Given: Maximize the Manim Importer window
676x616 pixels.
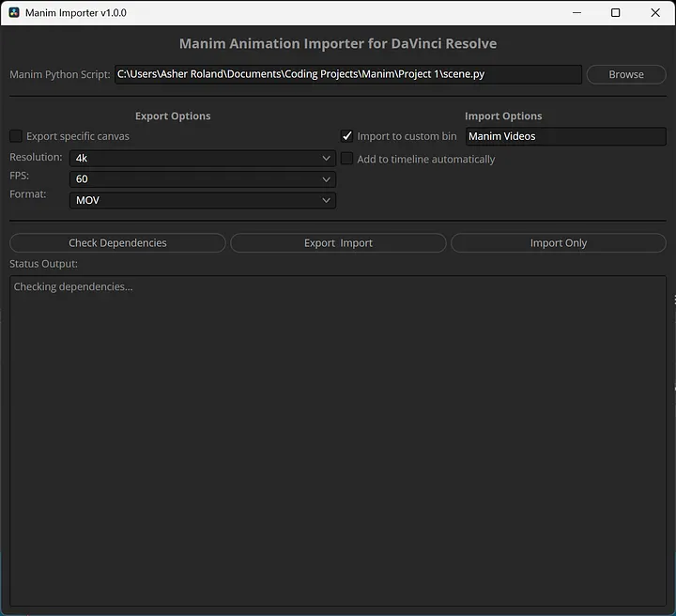Looking at the screenshot, I should (x=616, y=12).
